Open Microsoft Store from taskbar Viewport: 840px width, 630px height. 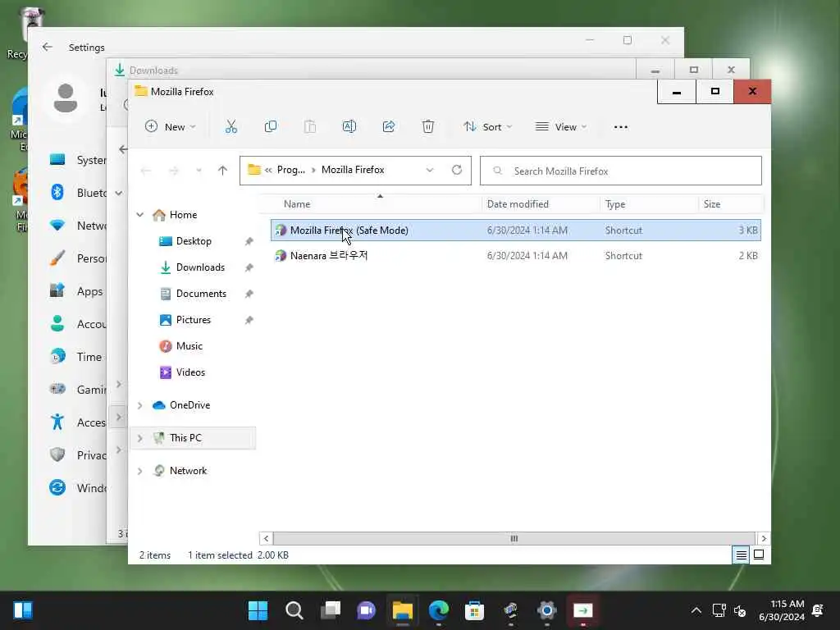tap(474, 610)
